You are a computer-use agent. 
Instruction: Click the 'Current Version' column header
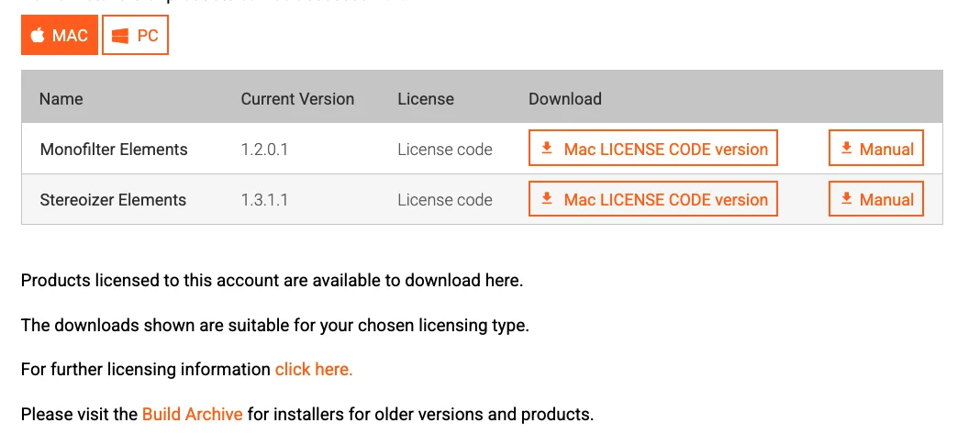tap(297, 99)
